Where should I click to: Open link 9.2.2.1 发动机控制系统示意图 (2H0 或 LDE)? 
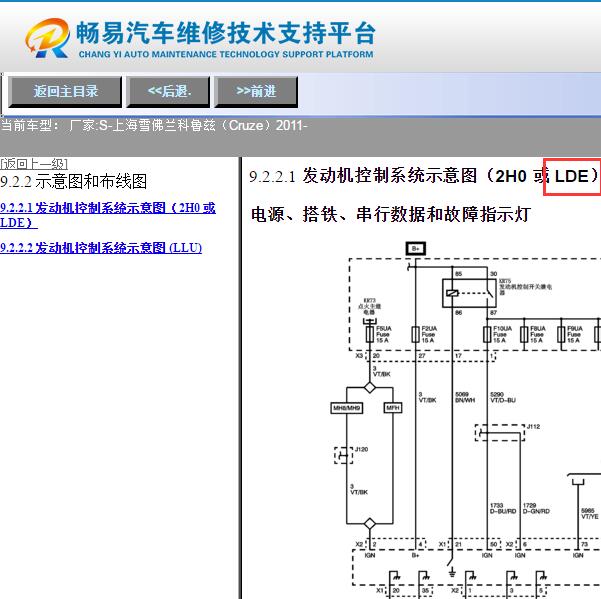(108, 215)
